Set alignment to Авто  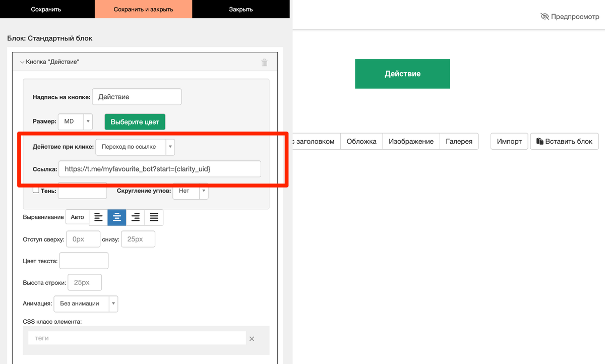tap(77, 217)
